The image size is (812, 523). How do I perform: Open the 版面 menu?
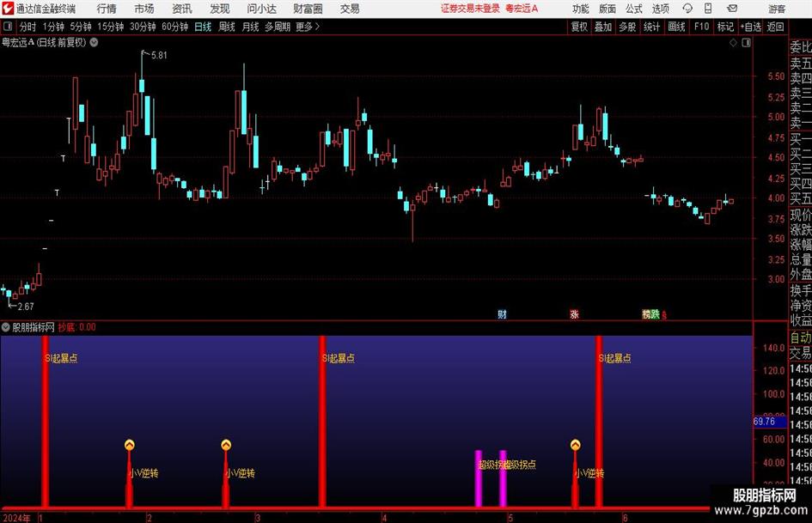click(x=607, y=9)
